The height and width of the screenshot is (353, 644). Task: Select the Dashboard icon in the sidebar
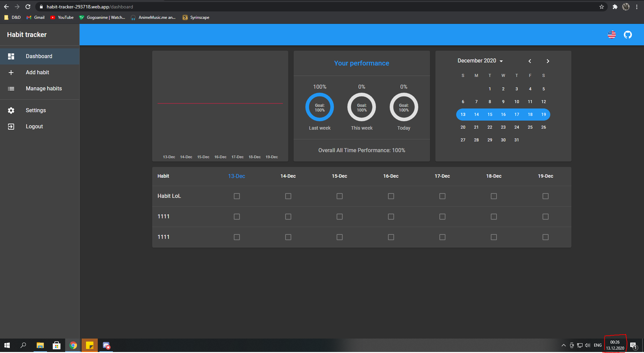11,56
